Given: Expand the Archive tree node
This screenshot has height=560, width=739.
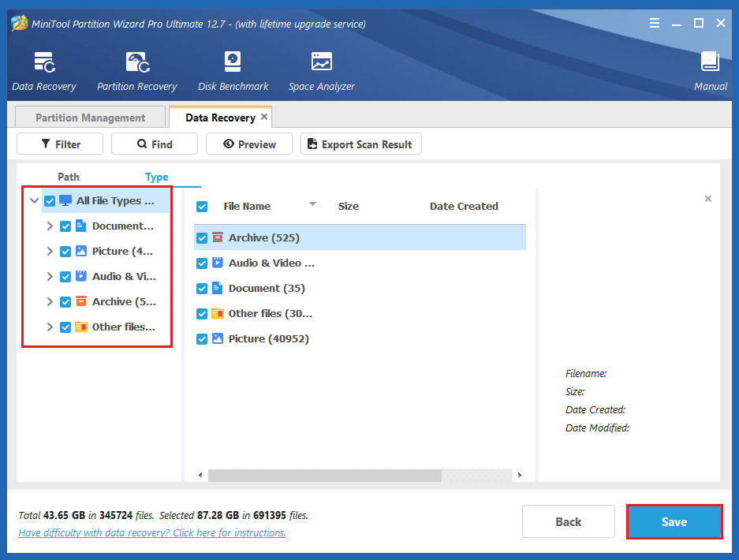Looking at the screenshot, I should pos(50,301).
